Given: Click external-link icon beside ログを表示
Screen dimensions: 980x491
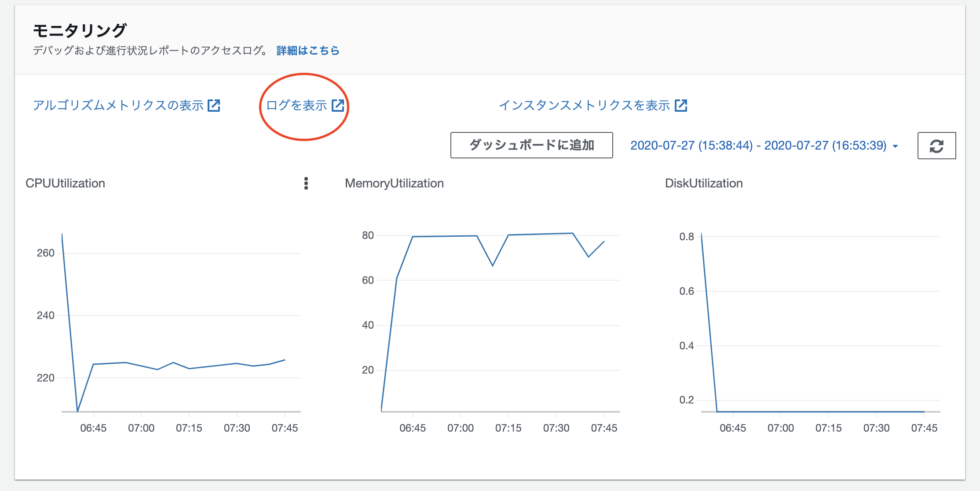Looking at the screenshot, I should click(338, 106).
